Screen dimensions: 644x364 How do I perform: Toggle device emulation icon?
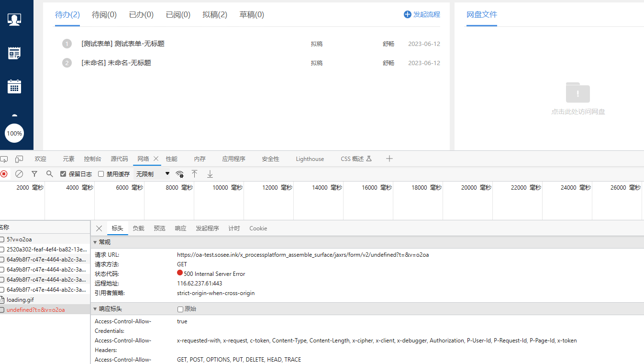19,159
